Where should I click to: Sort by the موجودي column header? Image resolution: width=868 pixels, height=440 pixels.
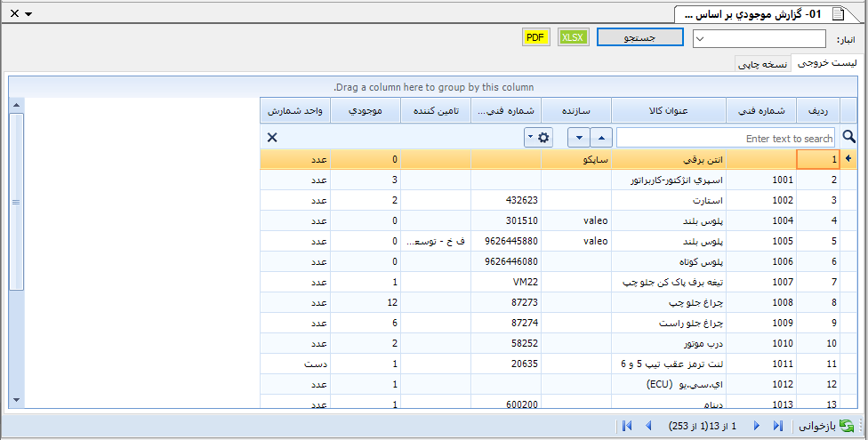[x=366, y=111]
